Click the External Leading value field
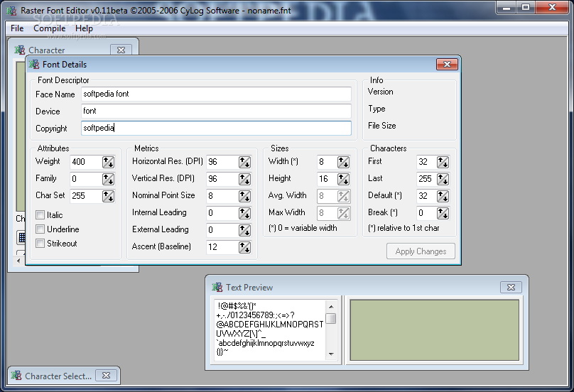Image resolution: width=574 pixels, height=392 pixels. [222, 230]
